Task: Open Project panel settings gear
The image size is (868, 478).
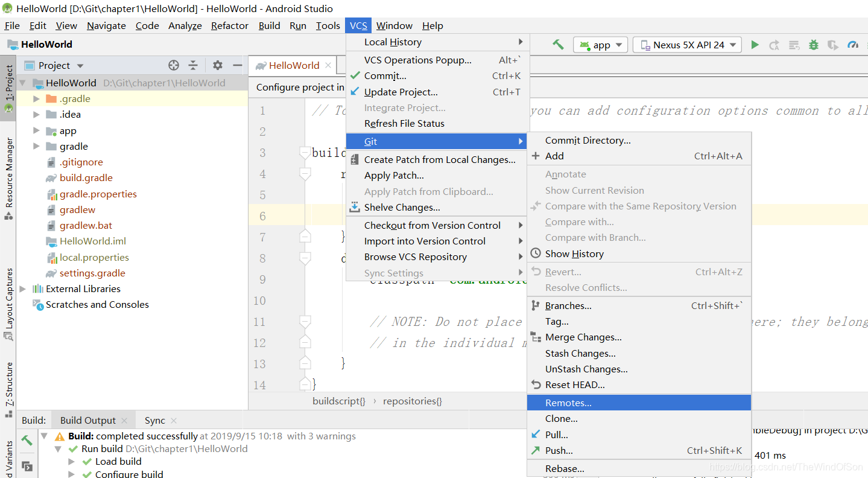Action: (218, 65)
